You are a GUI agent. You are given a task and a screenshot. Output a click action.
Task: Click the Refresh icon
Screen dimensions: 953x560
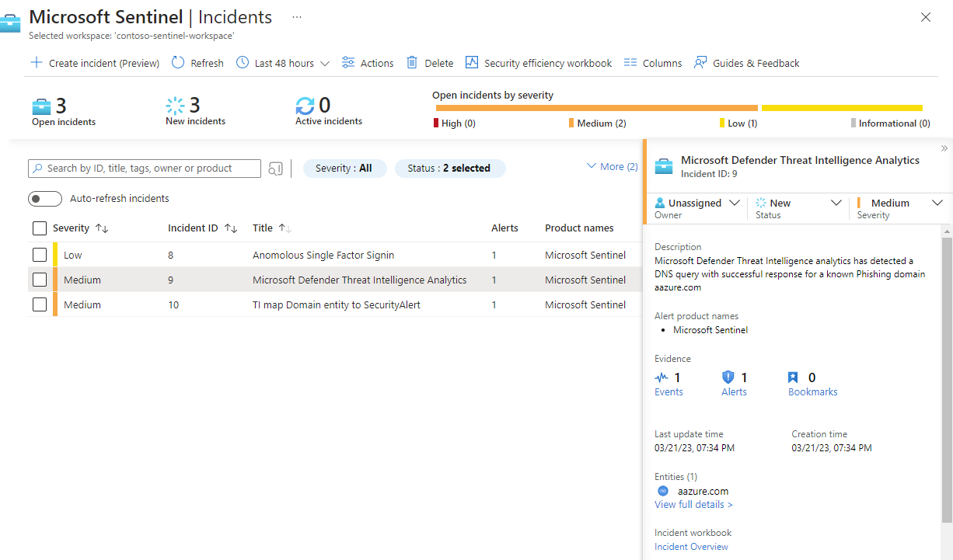[178, 63]
